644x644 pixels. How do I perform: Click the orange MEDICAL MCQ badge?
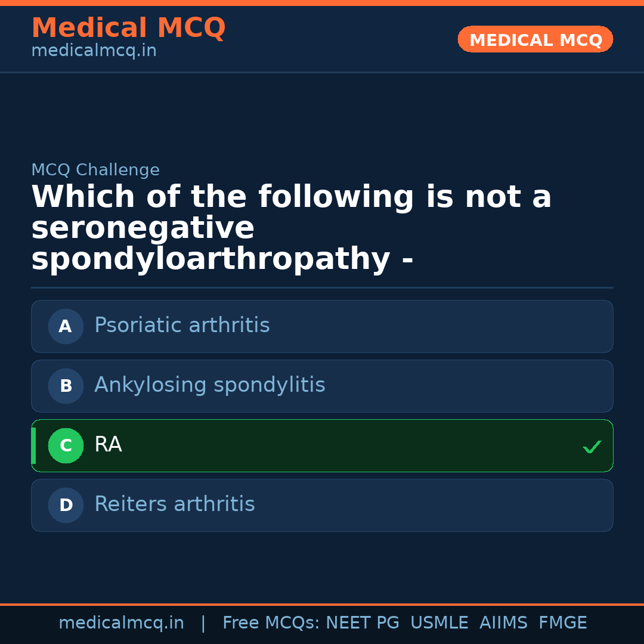(x=535, y=39)
